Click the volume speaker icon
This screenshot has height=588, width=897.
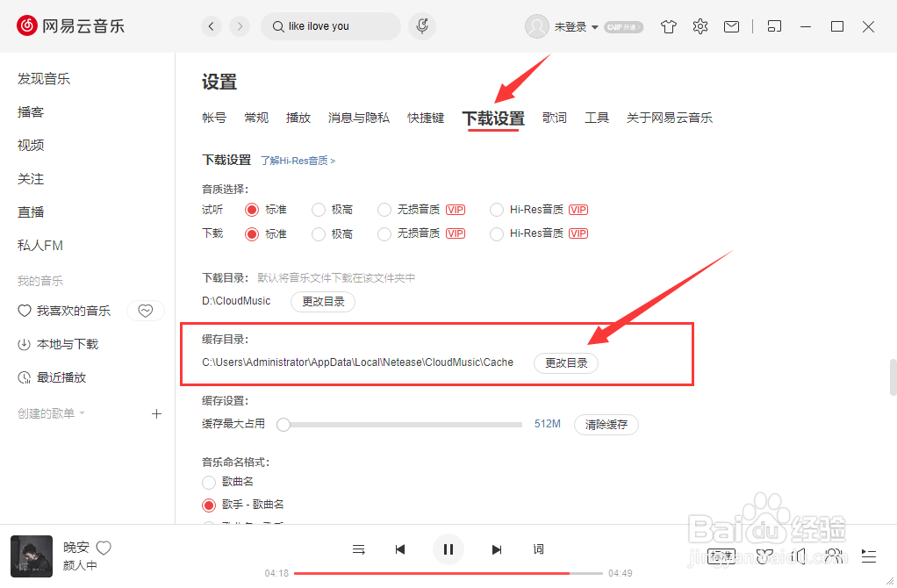tap(799, 556)
